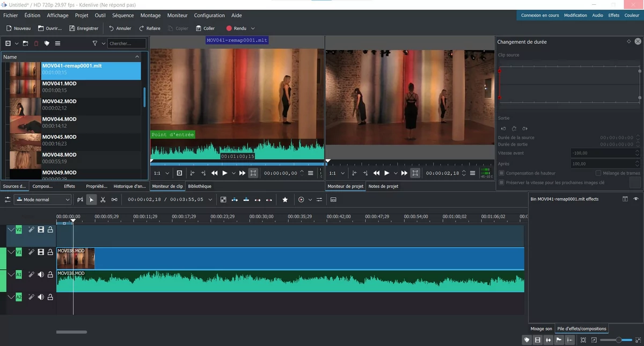Viewport: 644px width, 346px height.
Task: Toggle edit mode frame icon in project monitor
Action: (415, 173)
